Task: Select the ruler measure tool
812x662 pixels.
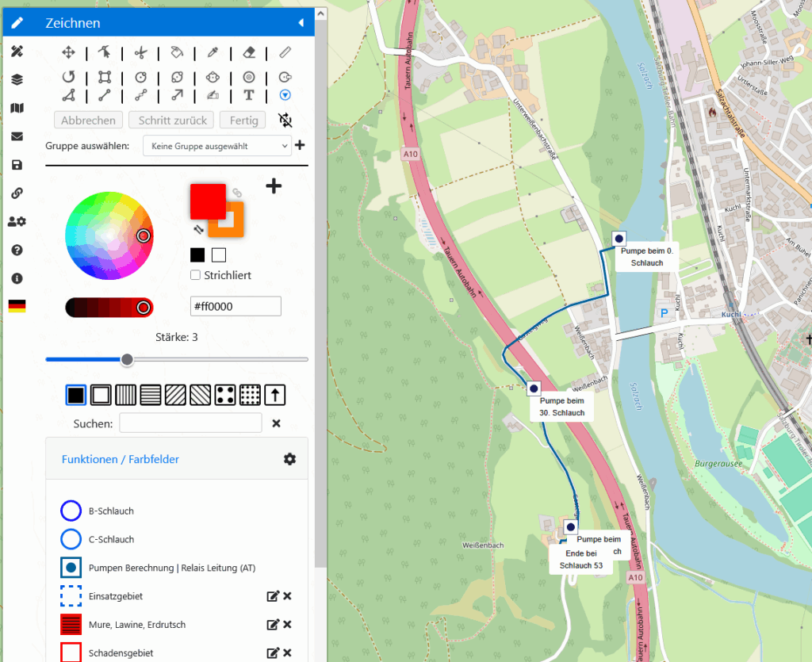Action: point(285,52)
